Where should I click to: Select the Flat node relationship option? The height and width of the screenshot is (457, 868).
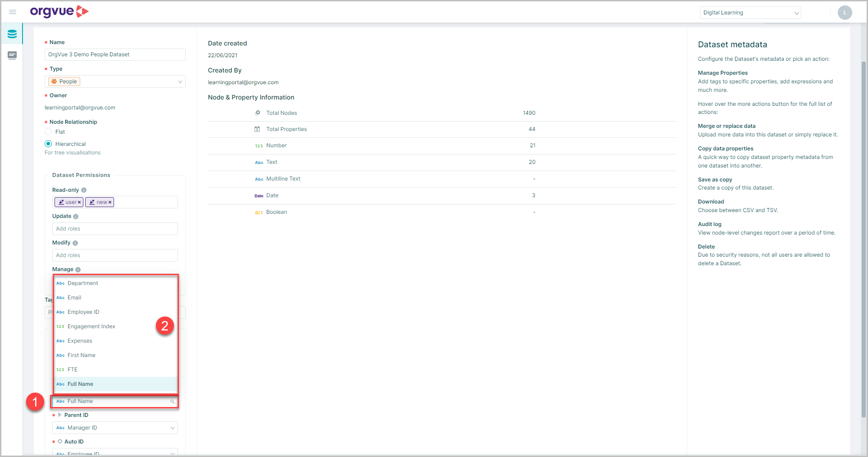pyautogui.click(x=48, y=132)
